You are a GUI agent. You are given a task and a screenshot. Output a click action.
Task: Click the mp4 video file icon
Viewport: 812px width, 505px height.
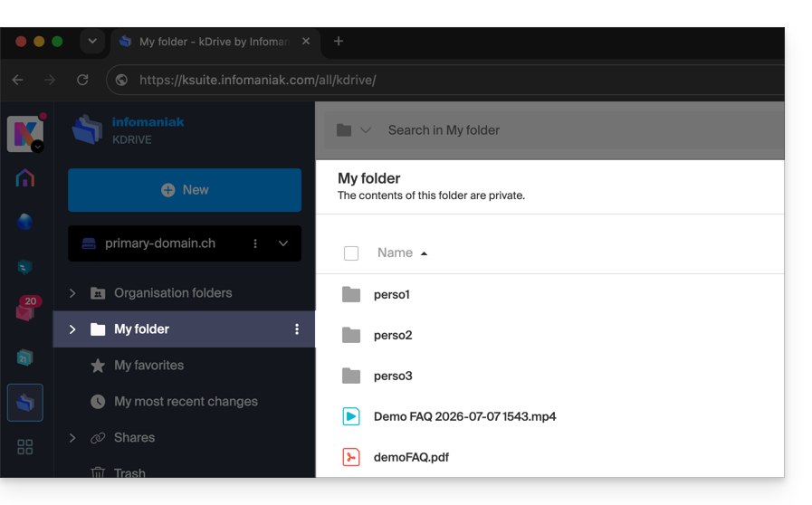pos(351,416)
